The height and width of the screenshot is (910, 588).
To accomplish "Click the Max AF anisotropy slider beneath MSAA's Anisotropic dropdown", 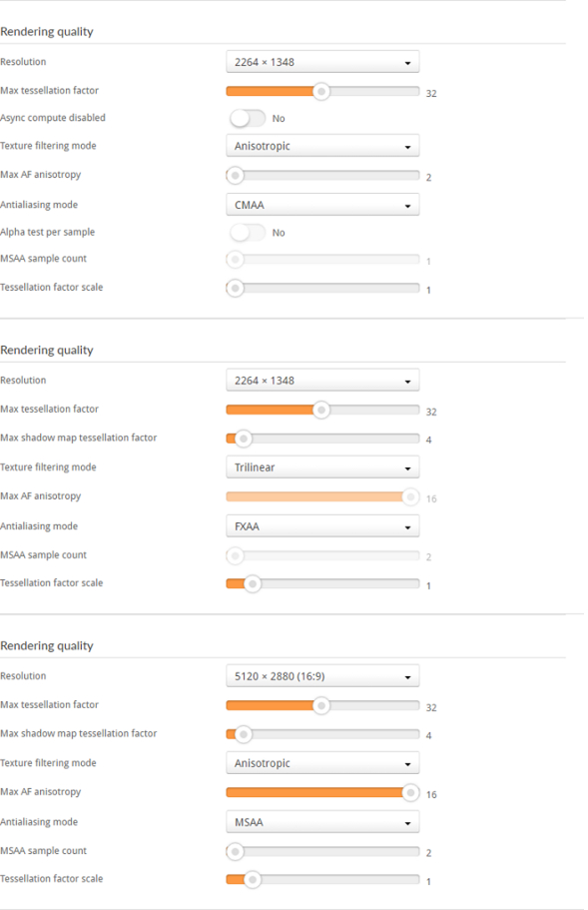I will click(322, 792).
